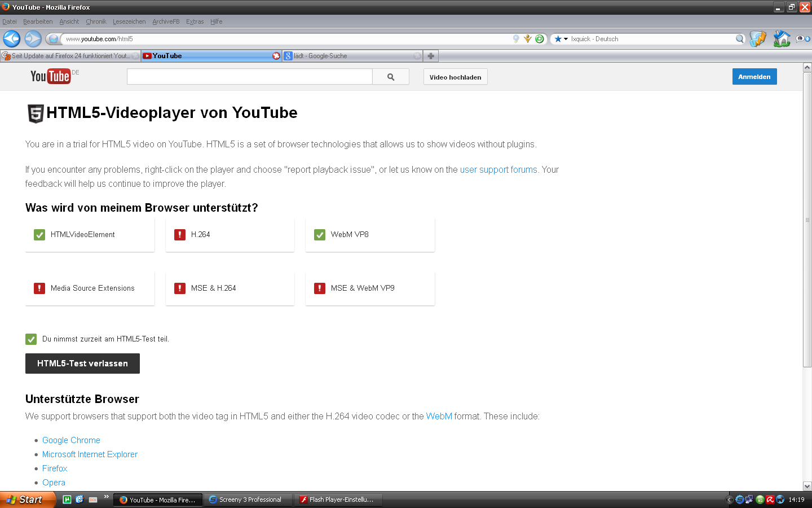Expand hidden tray icons with the arrow

(x=729, y=500)
